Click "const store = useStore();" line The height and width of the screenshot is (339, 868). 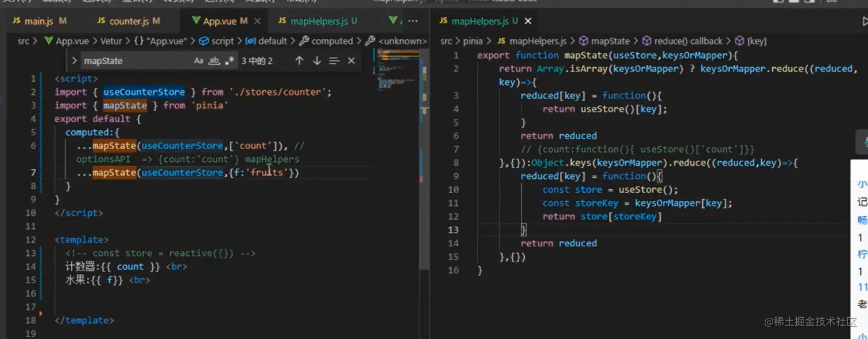610,190
